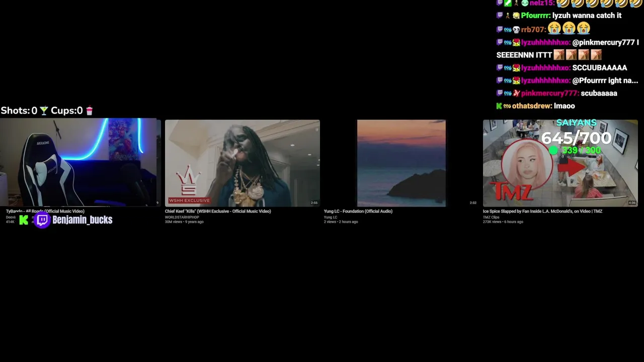
Task: Open the TMZ Clips channel name
Action: click(491, 217)
